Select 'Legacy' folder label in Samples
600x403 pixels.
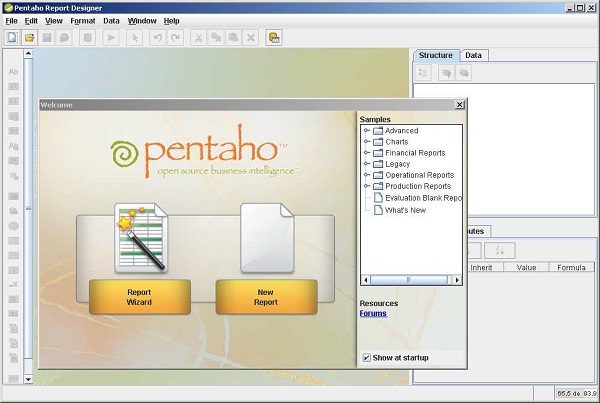click(398, 164)
